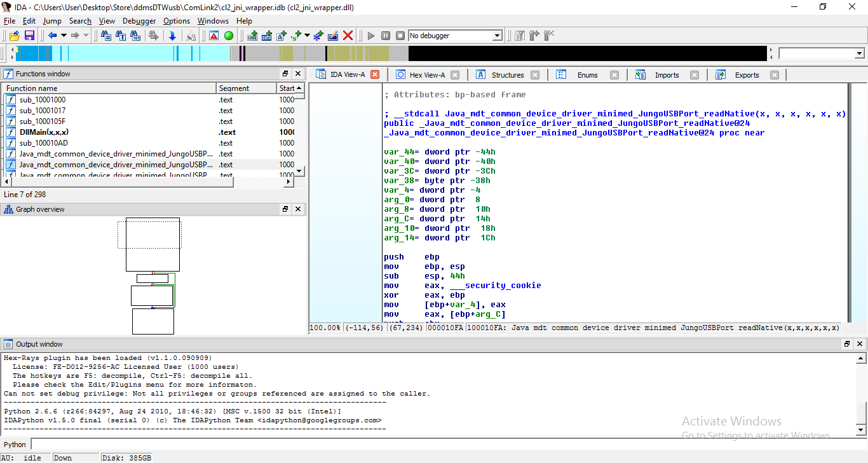This screenshot has width=868, height=463.
Task: Stop the debugger process
Action: [x=400, y=36]
